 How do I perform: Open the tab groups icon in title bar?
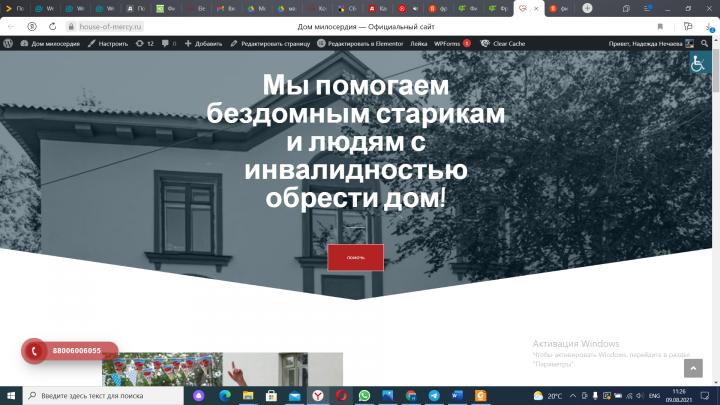[x=626, y=8]
